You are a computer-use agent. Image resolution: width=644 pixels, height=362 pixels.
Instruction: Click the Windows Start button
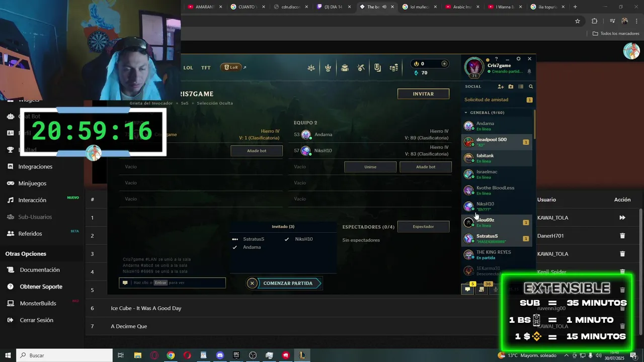coord(8,355)
